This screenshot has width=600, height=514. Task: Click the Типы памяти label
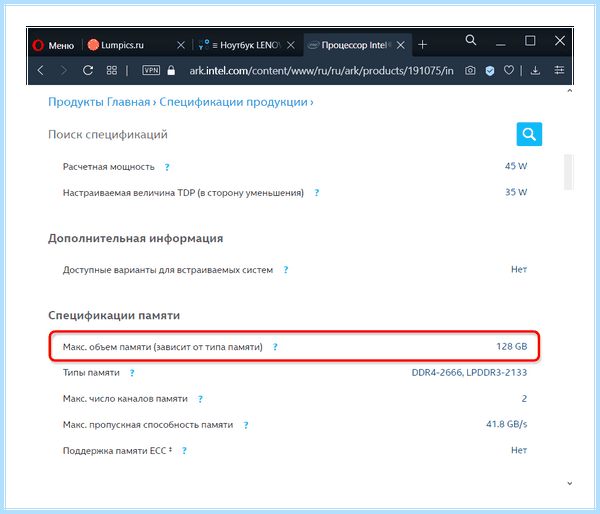[x=91, y=373]
